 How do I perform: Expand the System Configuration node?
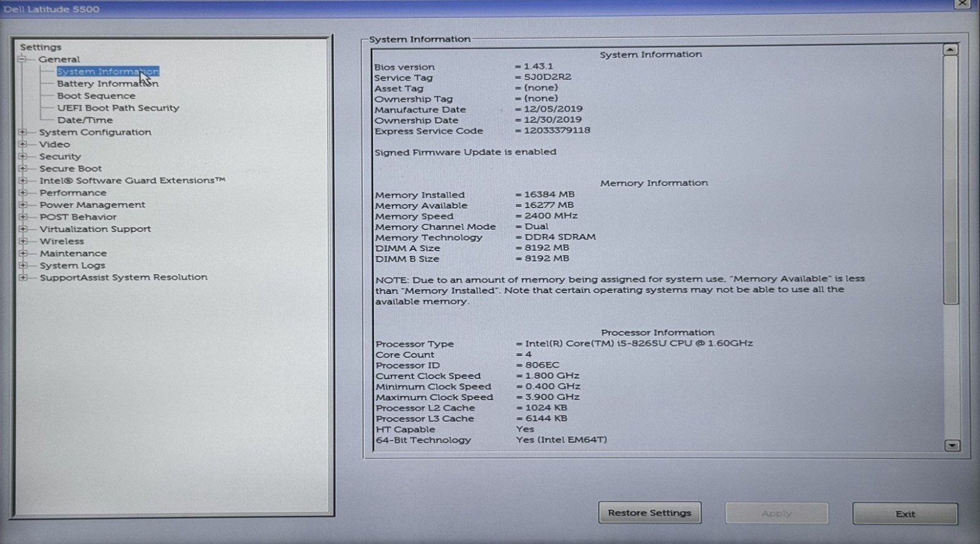(23, 132)
